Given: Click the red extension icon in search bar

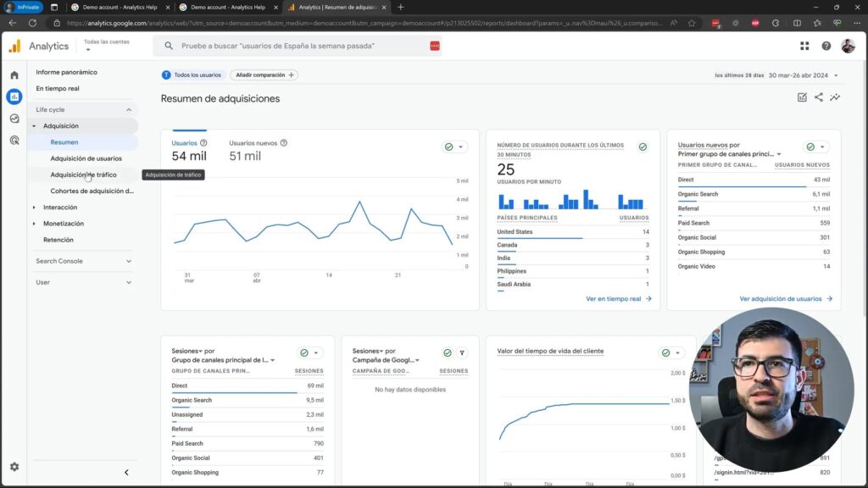Looking at the screenshot, I should coord(435,46).
